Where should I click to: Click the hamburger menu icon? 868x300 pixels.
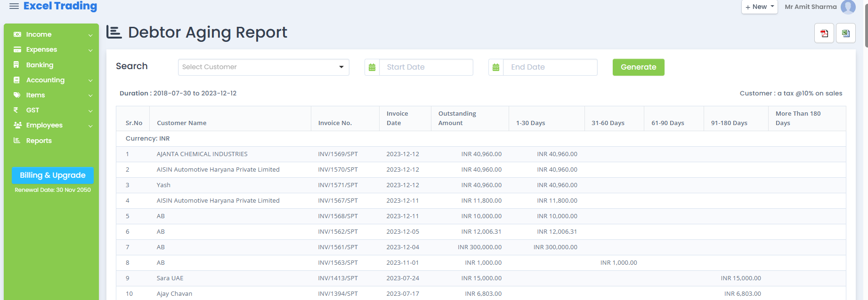[x=14, y=6]
